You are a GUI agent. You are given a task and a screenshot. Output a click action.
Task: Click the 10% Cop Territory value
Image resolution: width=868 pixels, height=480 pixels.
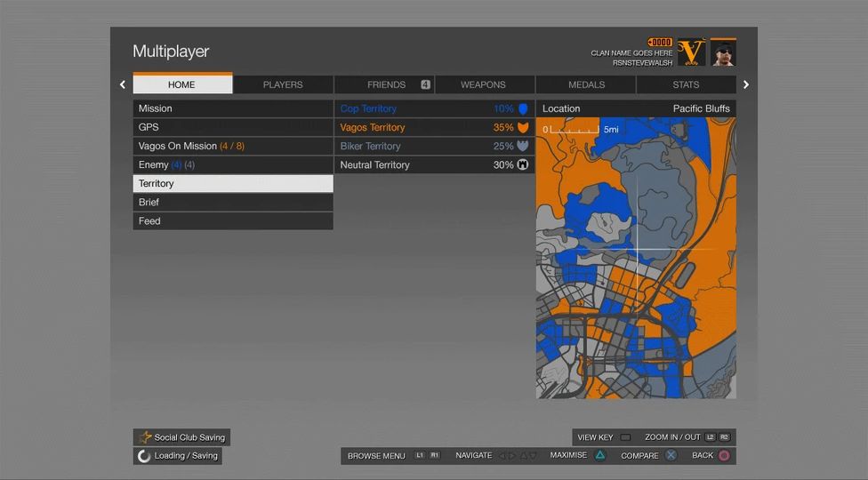point(503,109)
